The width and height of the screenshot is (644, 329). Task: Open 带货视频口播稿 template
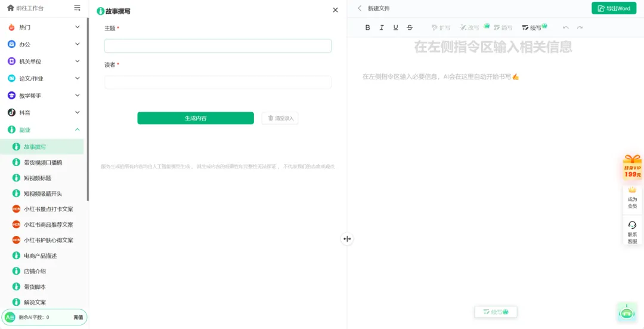(42, 162)
